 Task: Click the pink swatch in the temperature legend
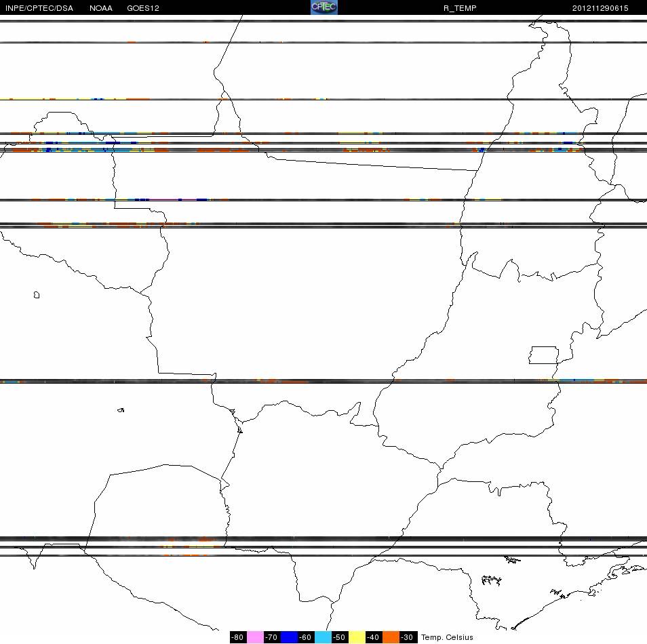[x=255, y=637]
